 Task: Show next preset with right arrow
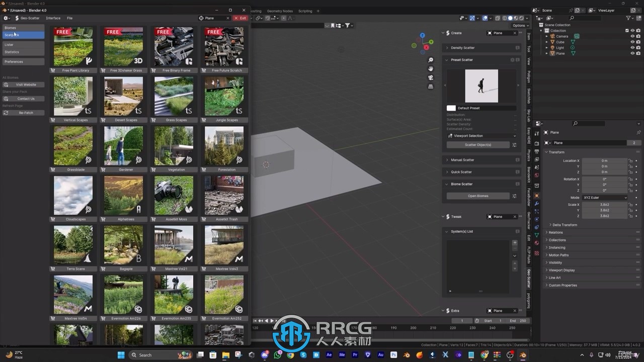click(518, 85)
